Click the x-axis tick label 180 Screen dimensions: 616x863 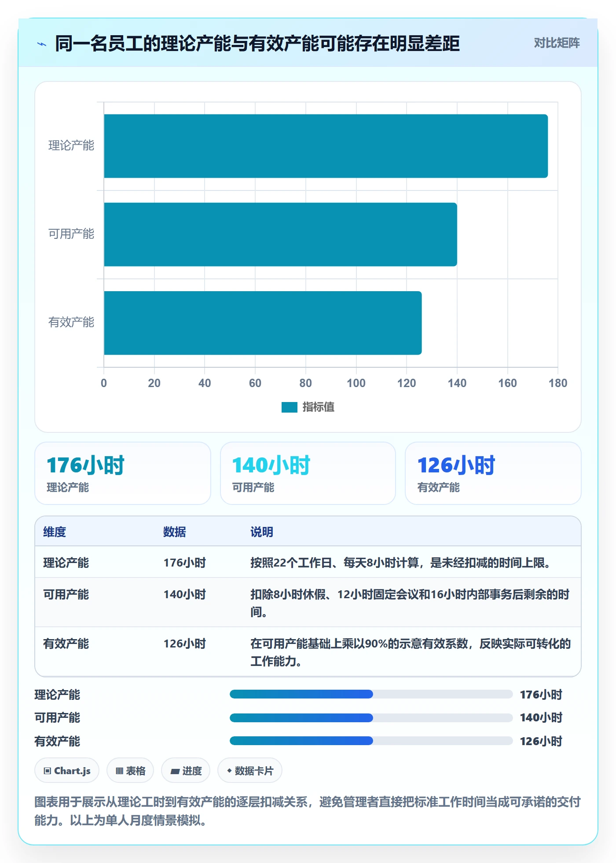[x=558, y=383]
